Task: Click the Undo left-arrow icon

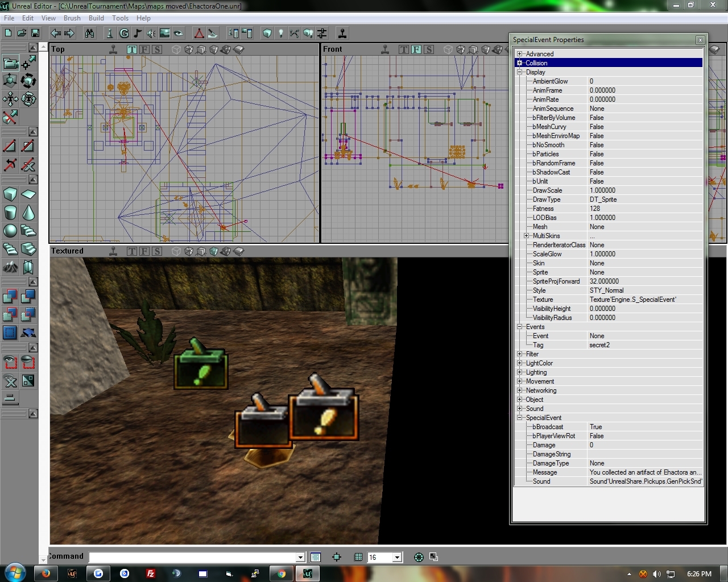Action: (x=56, y=33)
